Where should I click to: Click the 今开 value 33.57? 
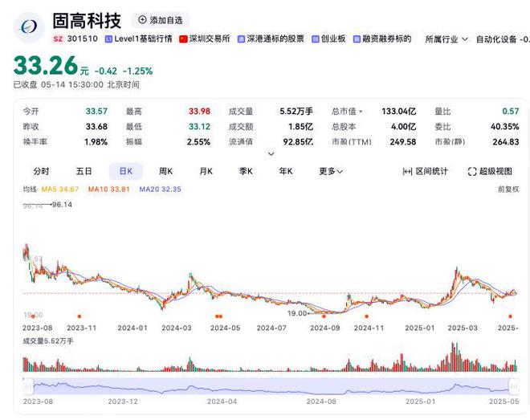pos(96,111)
